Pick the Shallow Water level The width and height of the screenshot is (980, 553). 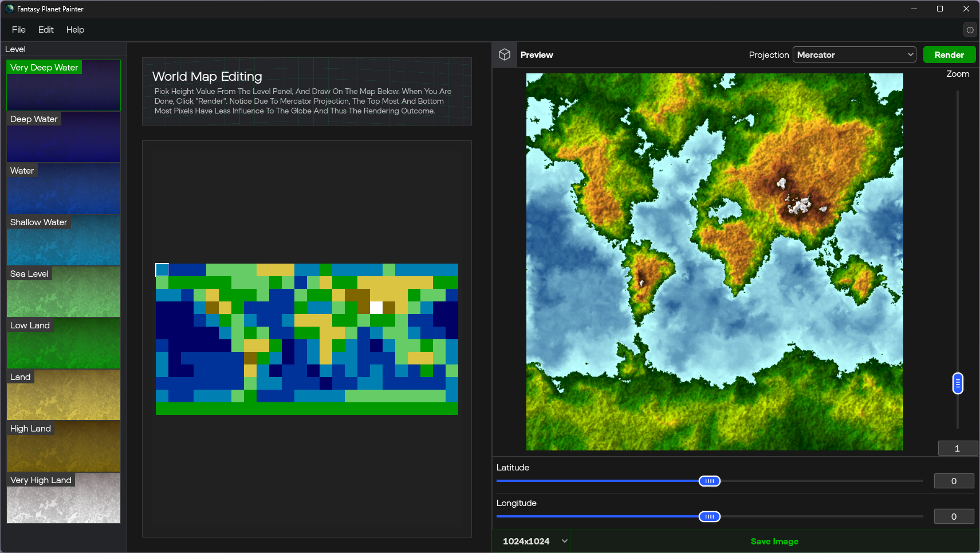64,241
